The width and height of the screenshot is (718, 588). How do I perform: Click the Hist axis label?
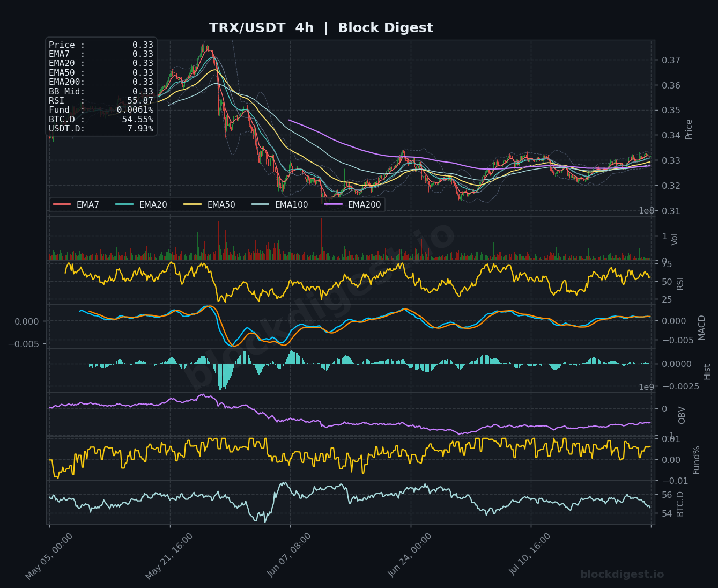point(707,372)
